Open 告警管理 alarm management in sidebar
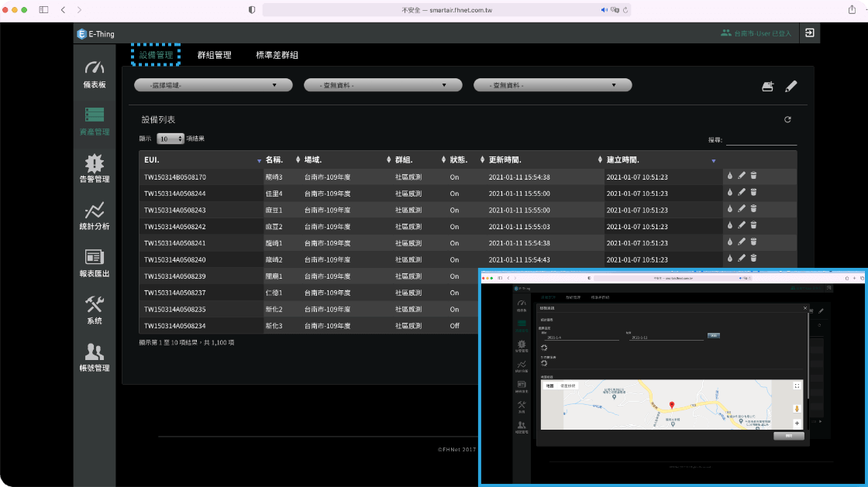 (94, 168)
